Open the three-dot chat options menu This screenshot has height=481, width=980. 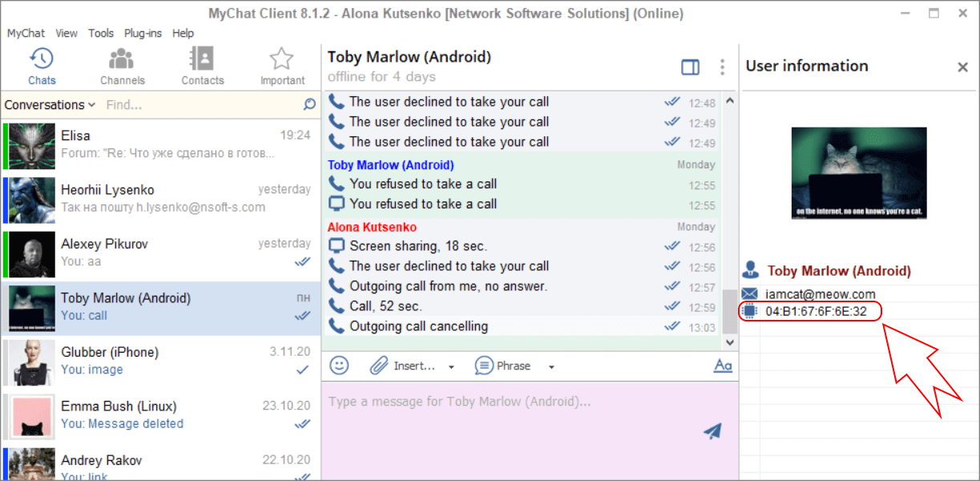pyautogui.click(x=722, y=67)
